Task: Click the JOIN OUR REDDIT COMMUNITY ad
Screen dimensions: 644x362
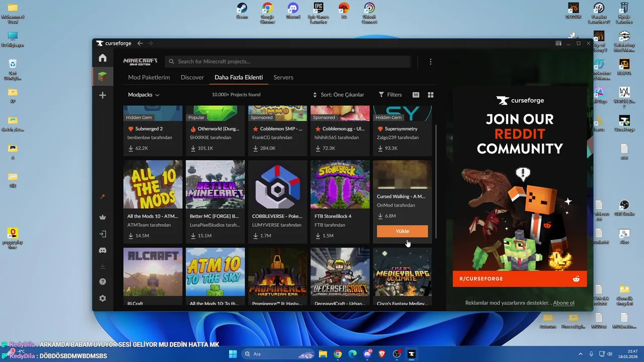Action: point(520,186)
